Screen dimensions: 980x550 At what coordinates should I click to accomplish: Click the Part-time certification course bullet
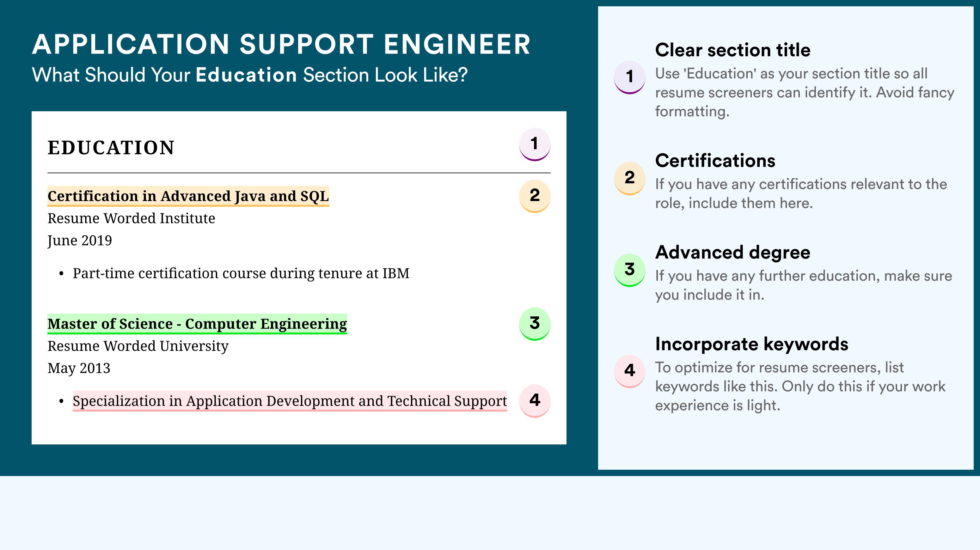241,273
